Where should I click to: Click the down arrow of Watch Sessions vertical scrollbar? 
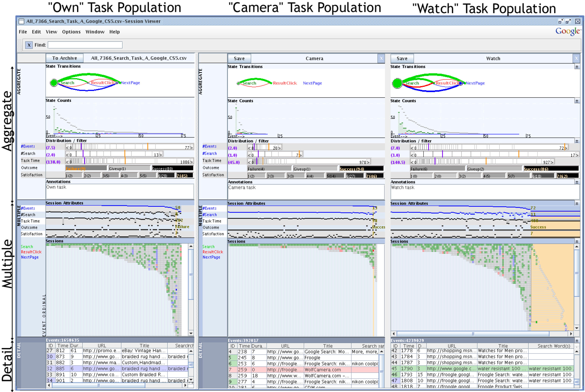click(577, 328)
